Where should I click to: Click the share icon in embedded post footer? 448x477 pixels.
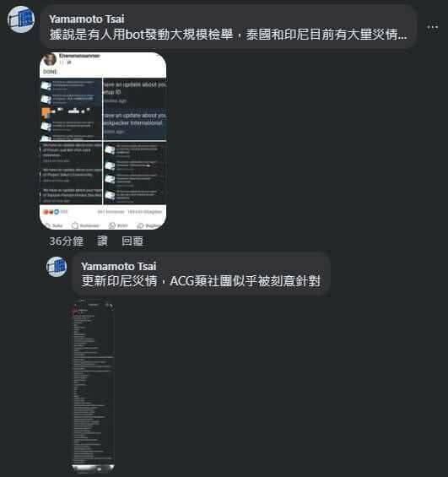140,225
